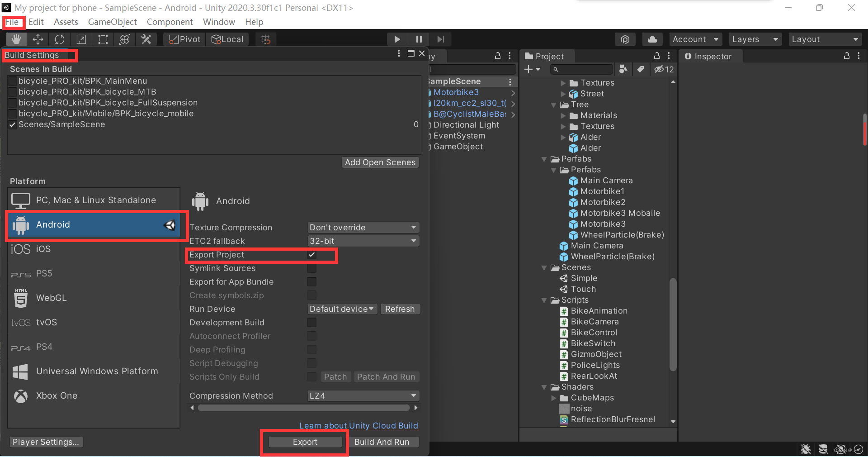
Task: Open the GameObject menu
Action: (112, 22)
